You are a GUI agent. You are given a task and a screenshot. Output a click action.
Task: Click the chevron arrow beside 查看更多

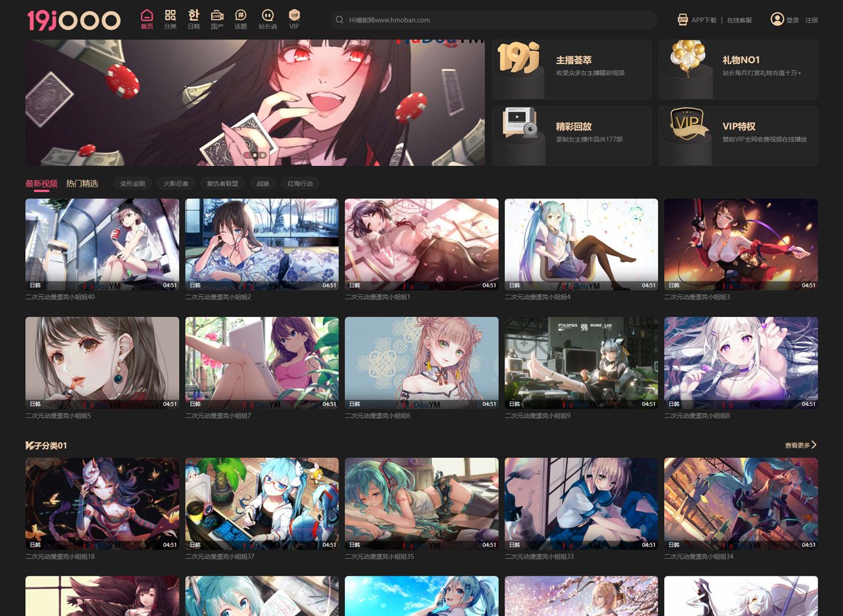(814, 445)
